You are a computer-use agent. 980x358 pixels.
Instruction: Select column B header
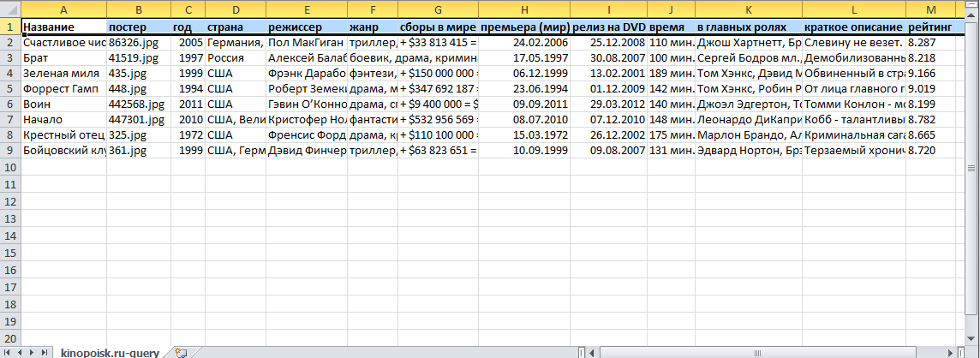138,9
